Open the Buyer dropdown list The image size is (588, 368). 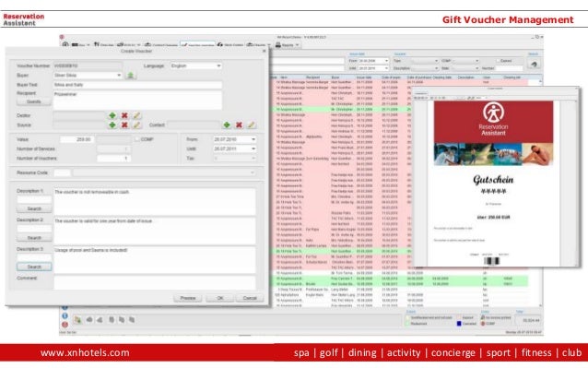click(x=88, y=76)
